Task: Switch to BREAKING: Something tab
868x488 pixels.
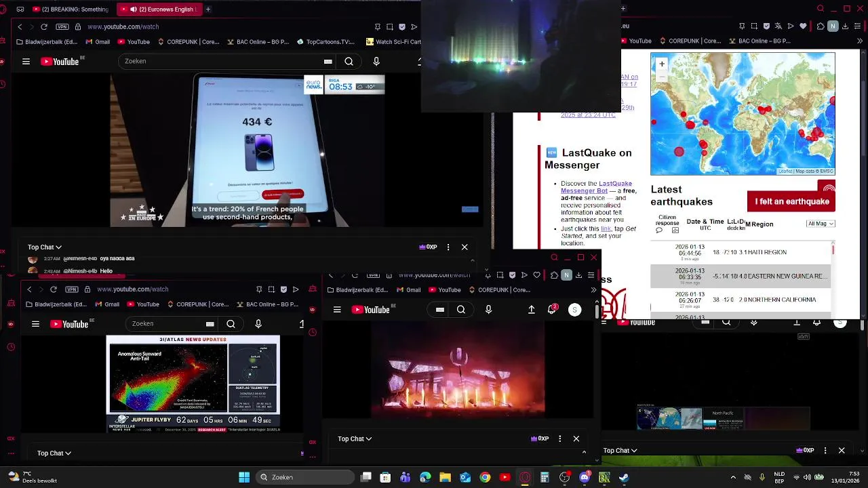Action: click(x=69, y=9)
